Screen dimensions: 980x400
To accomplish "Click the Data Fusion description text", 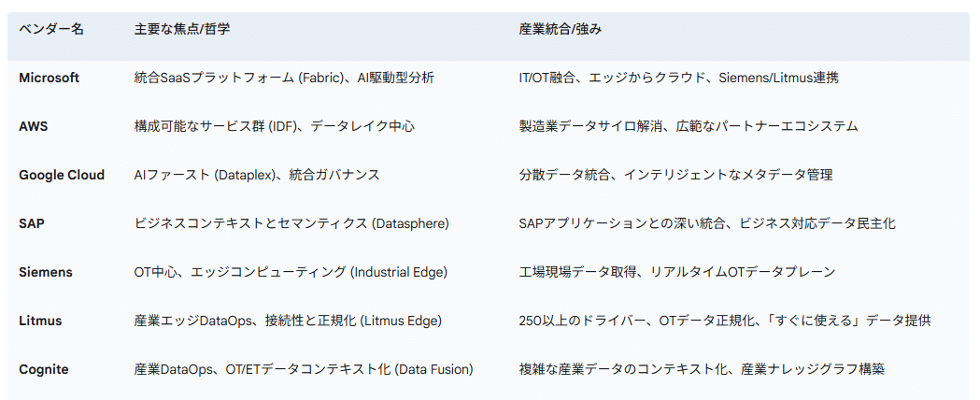I will pos(304,369).
